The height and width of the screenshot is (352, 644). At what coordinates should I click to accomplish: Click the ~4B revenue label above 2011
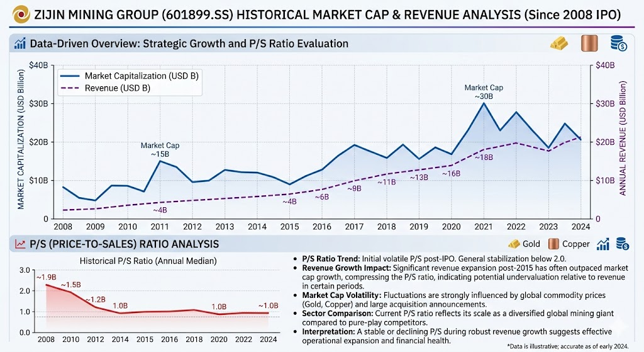click(x=160, y=210)
